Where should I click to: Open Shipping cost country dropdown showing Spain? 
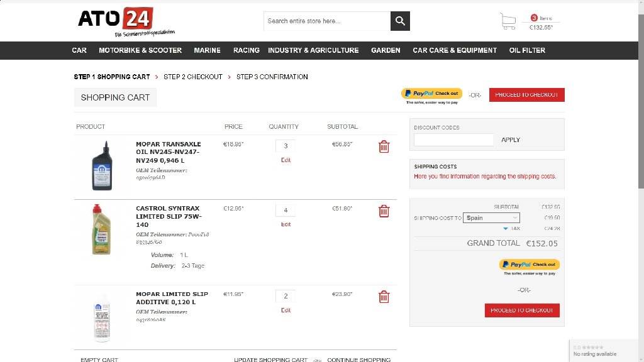(491, 218)
